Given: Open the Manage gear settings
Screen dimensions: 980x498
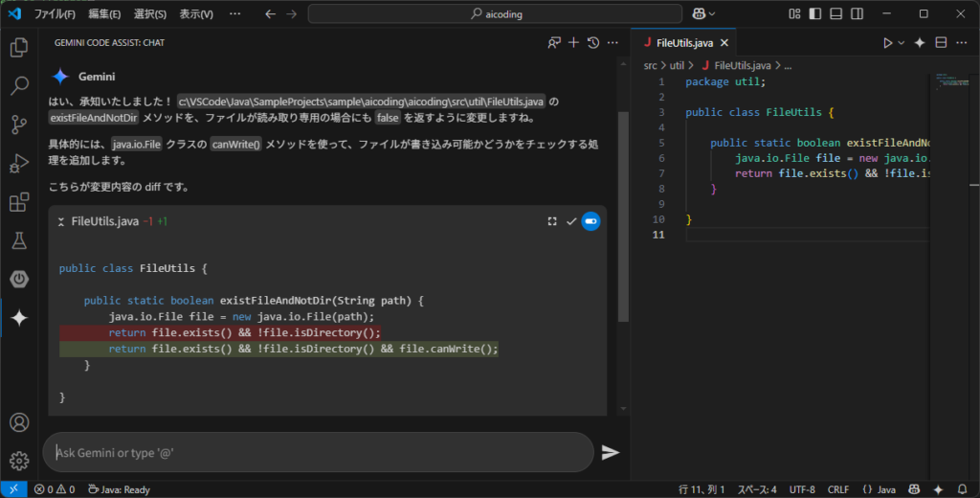Looking at the screenshot, I should click(x=19, y=461).
